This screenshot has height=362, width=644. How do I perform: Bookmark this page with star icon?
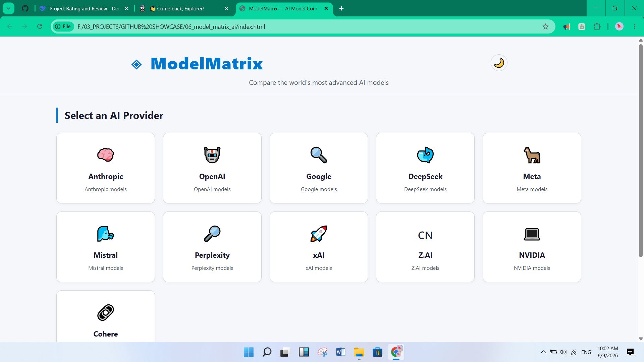tap(545, 27)
